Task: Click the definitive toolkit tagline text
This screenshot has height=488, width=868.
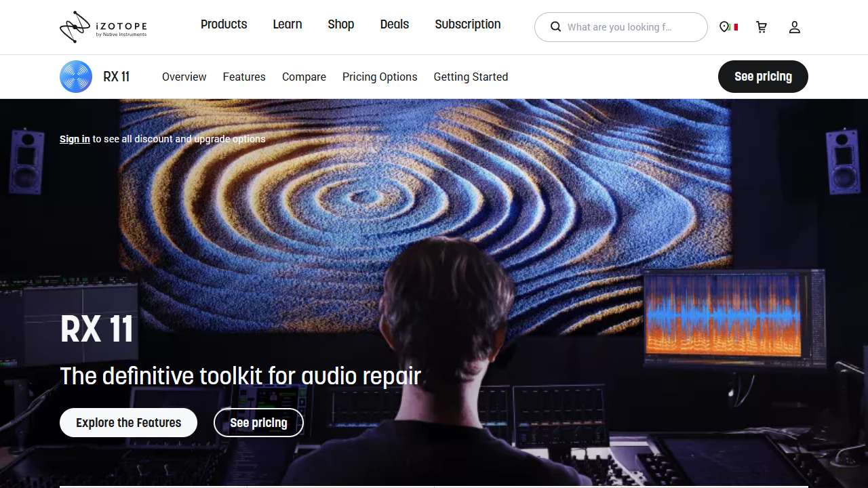Action: coord(241,376)
